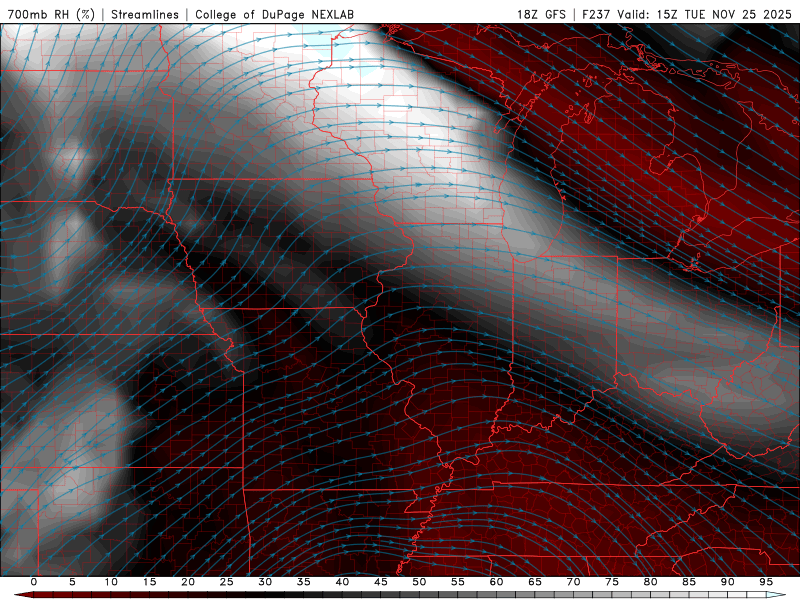
Task: Select the '55' label on the RH scale
Action: coord(458,582)
